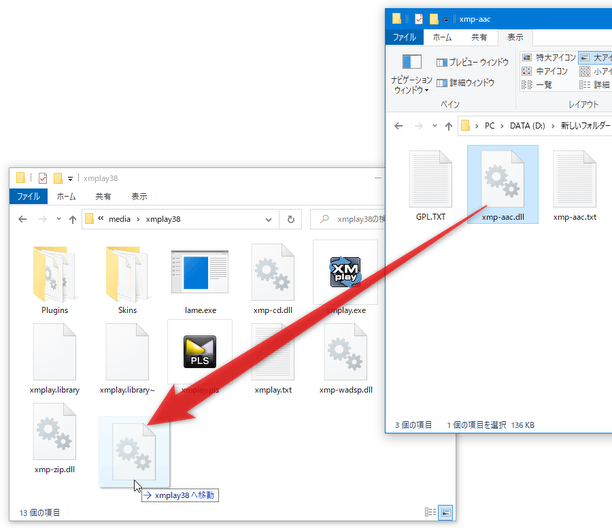The image size is (612, 528).
Task: Choose details (詳細) layout in ribbon
Action: tap(595, 85)
